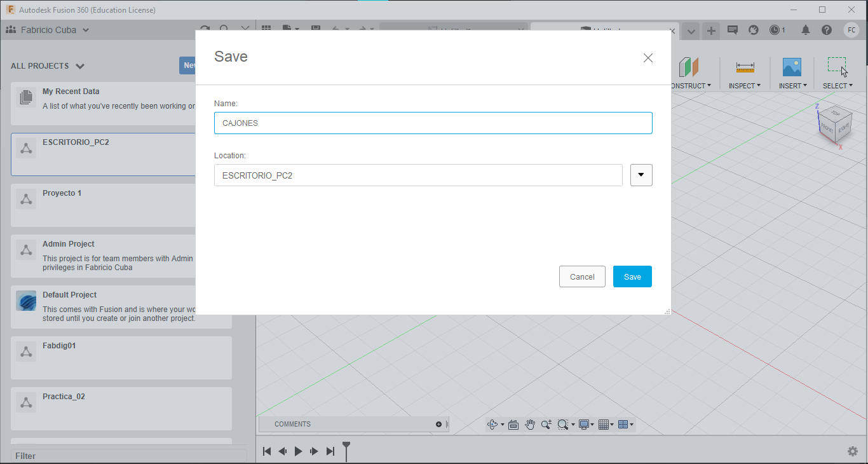Viewport: 868px width, 464px height.
Task: Step forward one timeline feature
Action: click(x=314, y=451)
